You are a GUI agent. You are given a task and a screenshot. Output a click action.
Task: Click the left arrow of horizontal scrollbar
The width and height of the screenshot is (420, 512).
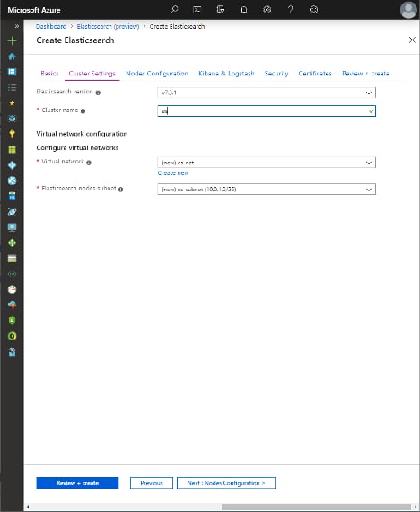pyautogui.click(x=28, y=507)
